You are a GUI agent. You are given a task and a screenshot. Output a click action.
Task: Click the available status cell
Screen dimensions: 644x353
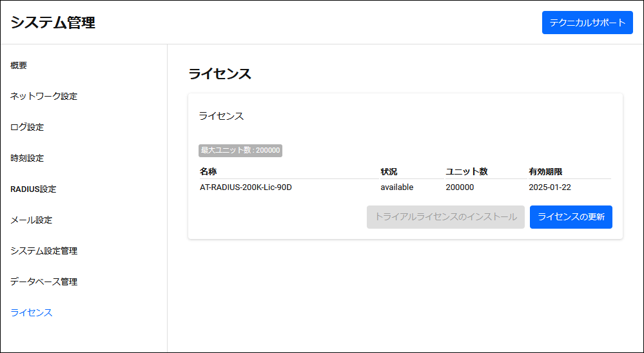pos(396,187)
